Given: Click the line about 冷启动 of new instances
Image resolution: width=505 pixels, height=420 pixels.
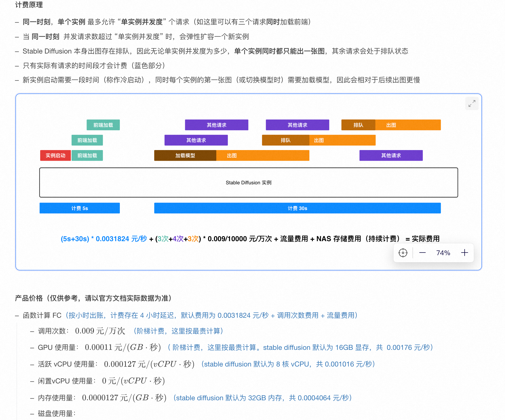Looking at the screenshot, I should point(221,80).
